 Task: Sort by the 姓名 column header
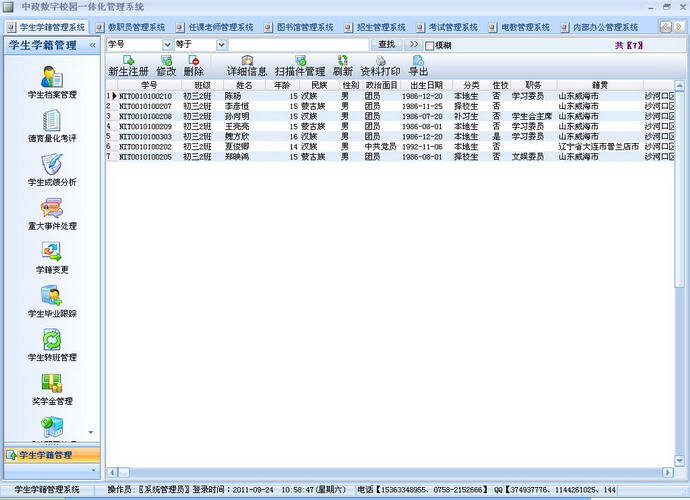click(x=244, y=85)
